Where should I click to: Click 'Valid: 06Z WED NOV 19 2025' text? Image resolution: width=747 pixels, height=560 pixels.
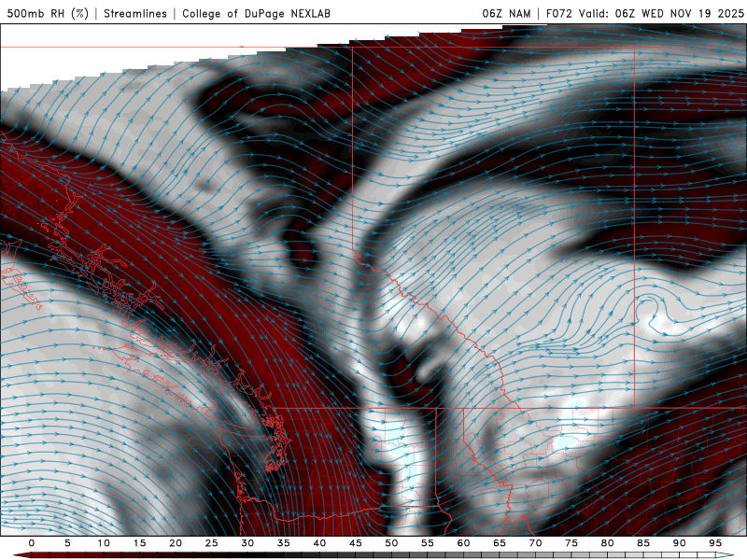tap(661, 13)
